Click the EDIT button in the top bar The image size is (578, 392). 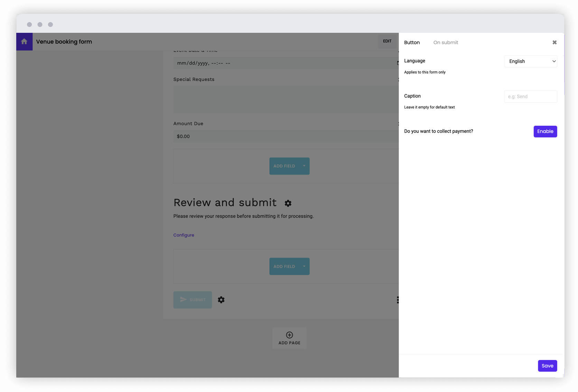(387, 41)
